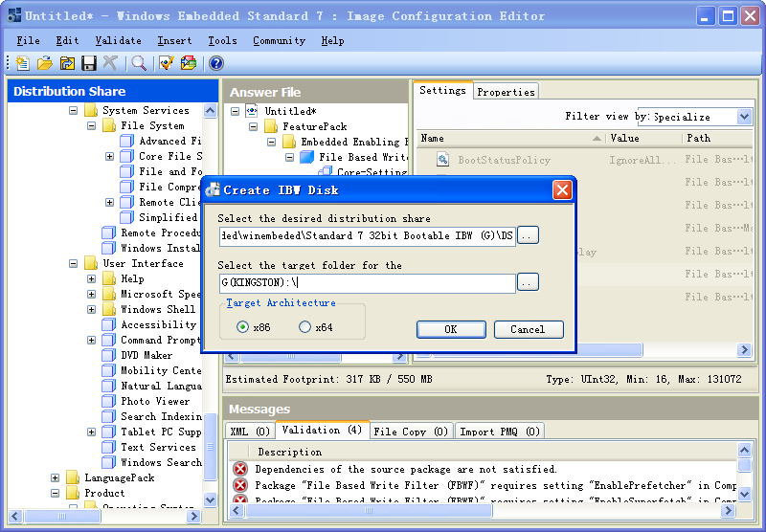Click the BootStatusPolicy setting icon
766x532 pixels.
(x=442, y=160)
